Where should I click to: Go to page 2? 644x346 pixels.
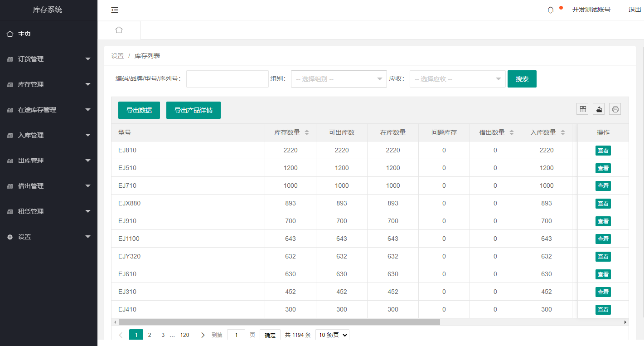[149, 335]
